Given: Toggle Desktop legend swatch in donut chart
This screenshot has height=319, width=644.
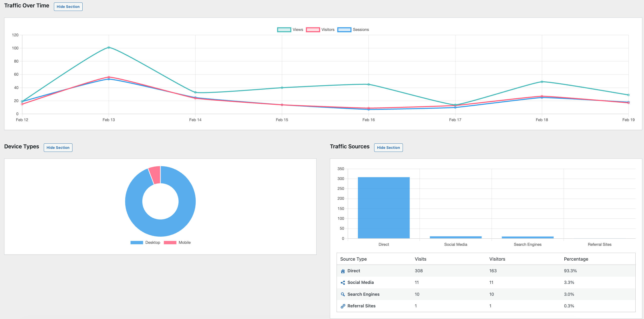Looking at the screenshot, I should click(x=137, y=243).
